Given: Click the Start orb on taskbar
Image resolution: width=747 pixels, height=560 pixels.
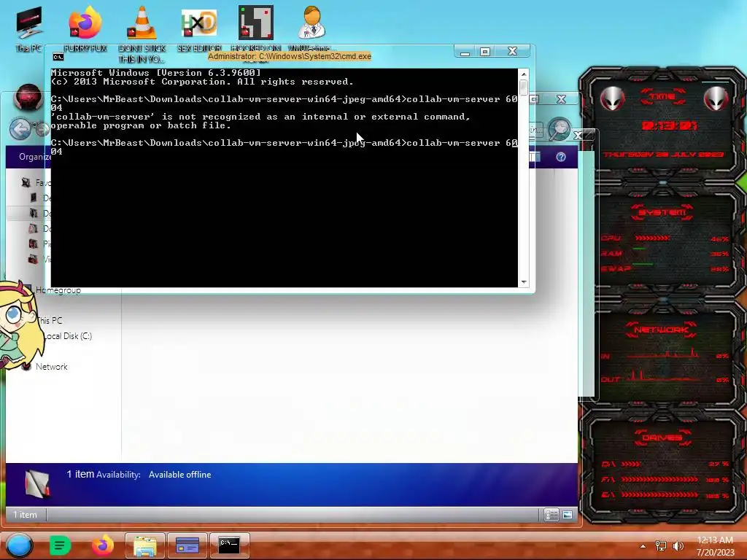Looking at the screenshot, I should [19, 545].
